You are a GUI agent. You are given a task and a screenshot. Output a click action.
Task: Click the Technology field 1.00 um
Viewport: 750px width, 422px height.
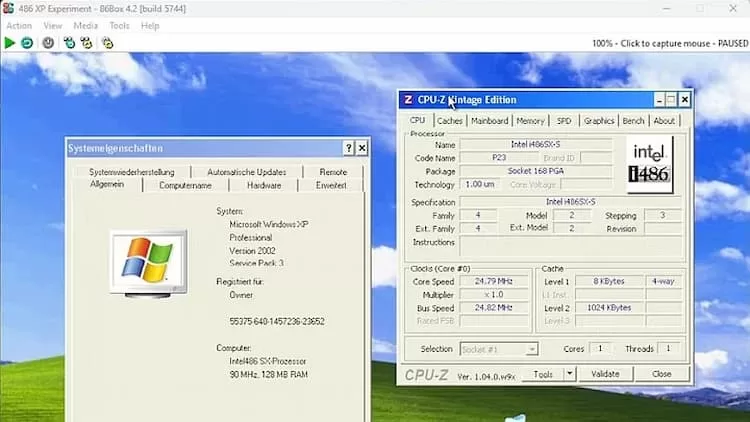480,184
